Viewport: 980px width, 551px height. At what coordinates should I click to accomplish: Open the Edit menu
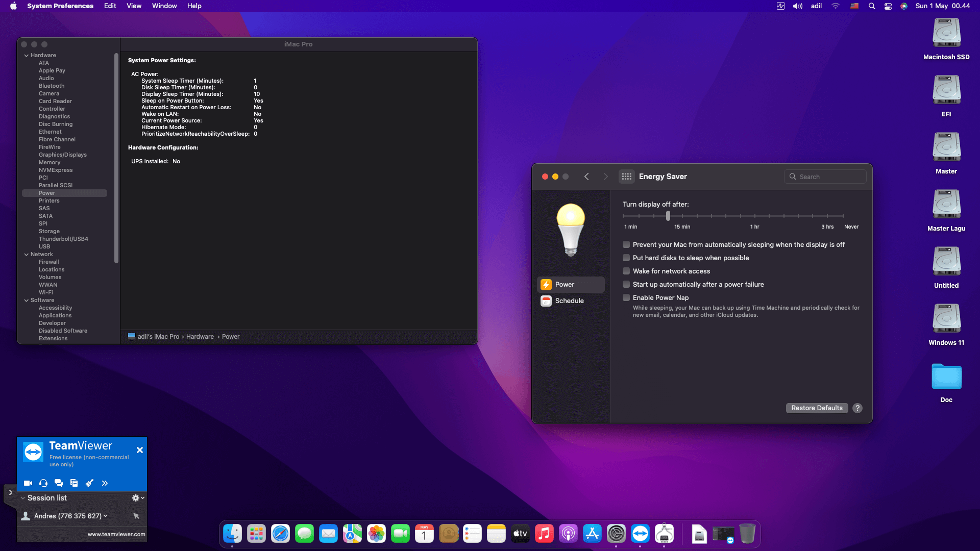click(110, 6)
